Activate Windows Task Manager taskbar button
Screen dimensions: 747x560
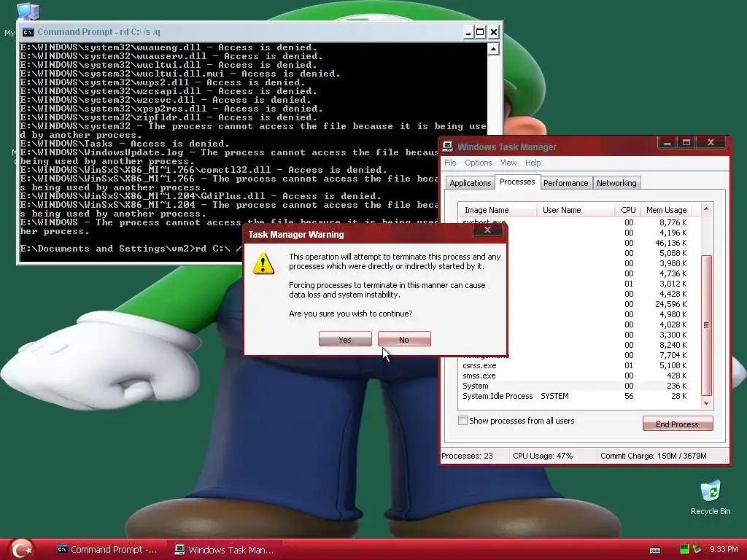(225, 550)
